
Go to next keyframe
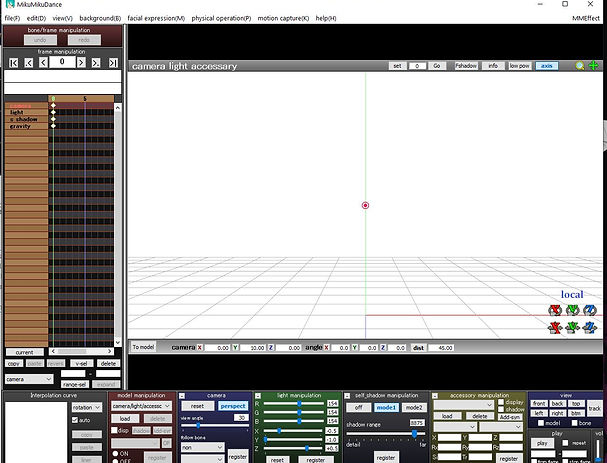pyautogui.click(x=96, y=63)
